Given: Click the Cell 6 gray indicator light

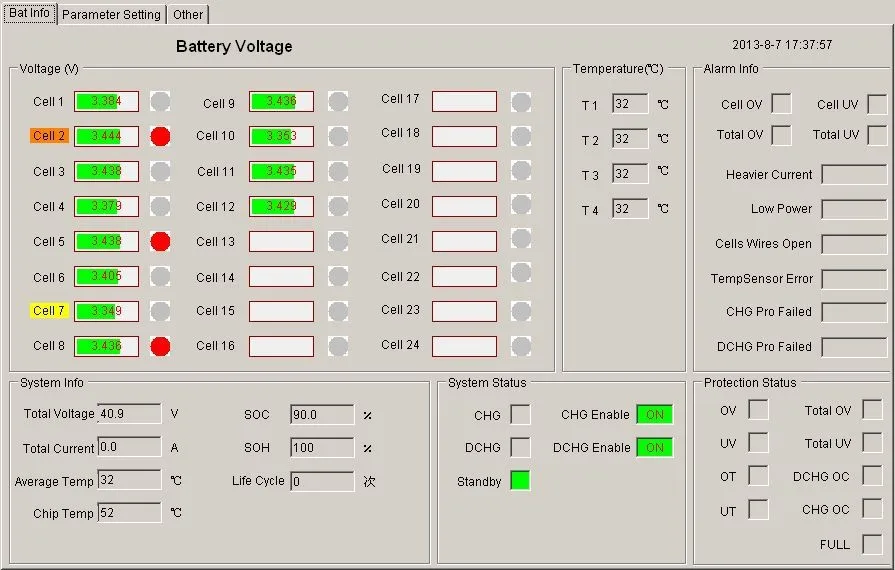Looking at the screenshot, I should [x=160, y=277].
